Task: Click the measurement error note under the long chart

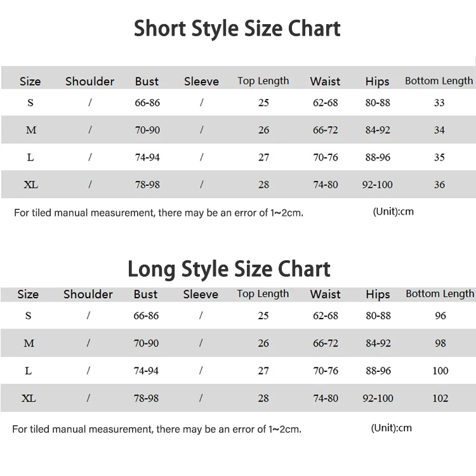Action: (x=157, y=429)
